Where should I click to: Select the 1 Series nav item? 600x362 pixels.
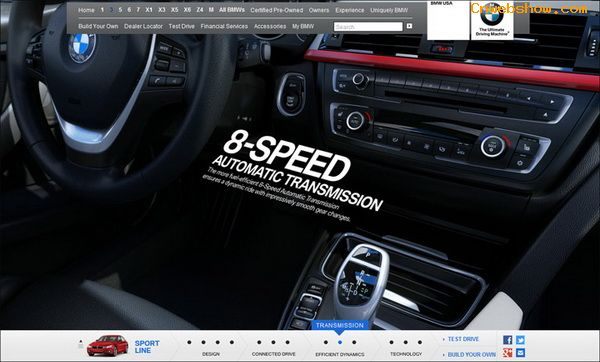[102, 10]
